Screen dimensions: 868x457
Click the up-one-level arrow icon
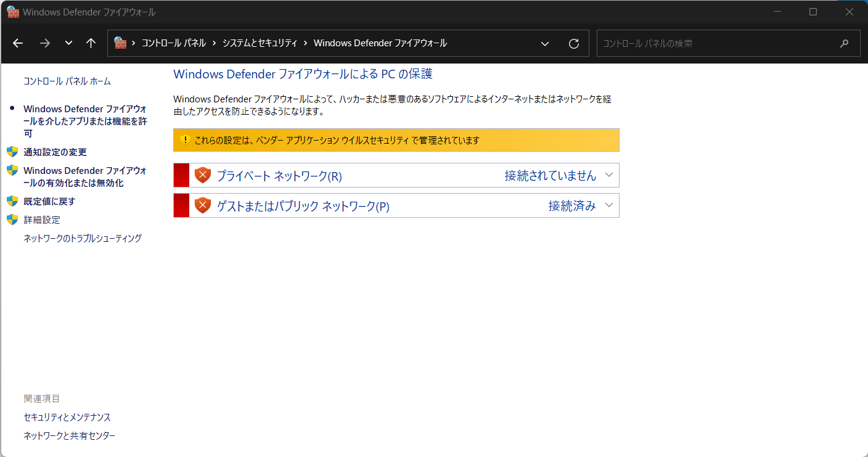tap(91, 43)
